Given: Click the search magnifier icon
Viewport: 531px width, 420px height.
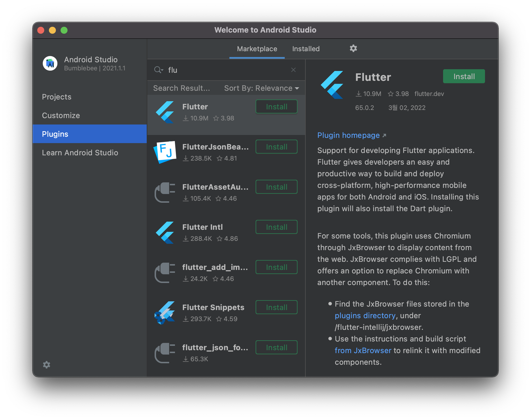Looking at the screenshot, I should click(158, 70).
